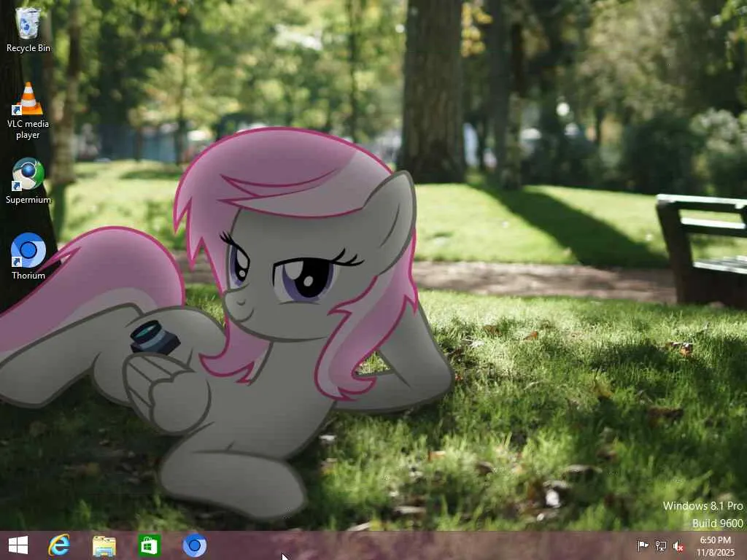Open the clock showing 6:50 PM
747x560 pixels.
point(716,546)
